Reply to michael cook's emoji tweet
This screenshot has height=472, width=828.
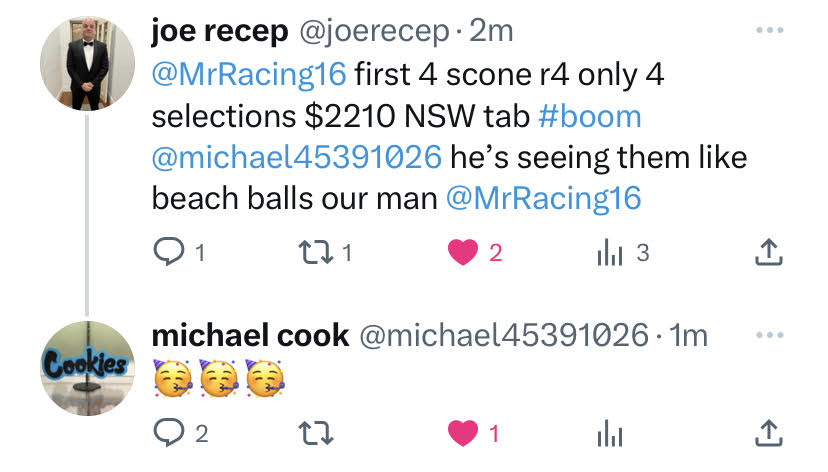coord(169,433)
